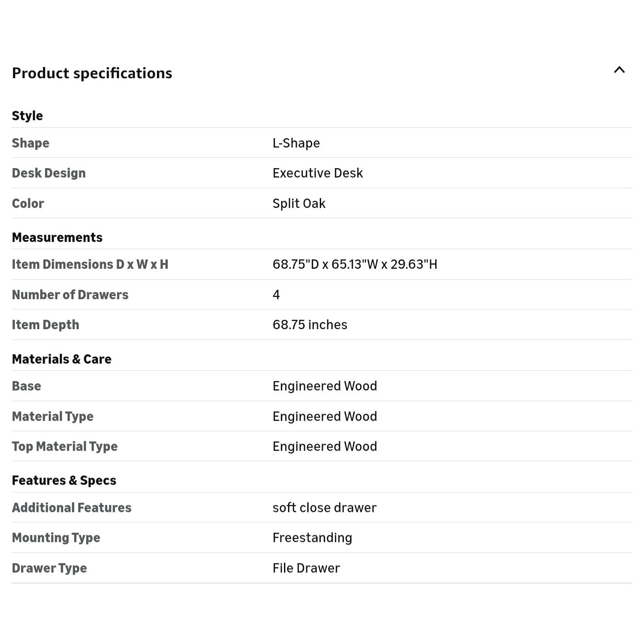Select the L-Shape value text
Screen dimensions: 644x644
click(x=296, y=143)
